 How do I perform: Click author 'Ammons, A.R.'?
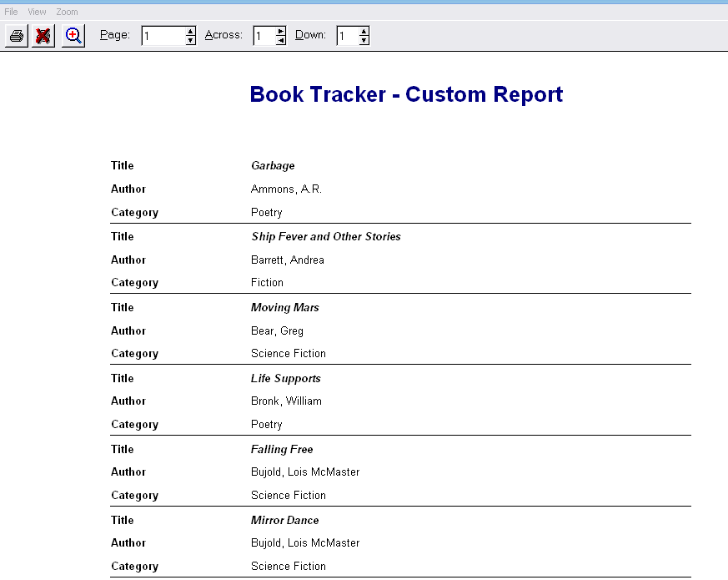point(286,189)
